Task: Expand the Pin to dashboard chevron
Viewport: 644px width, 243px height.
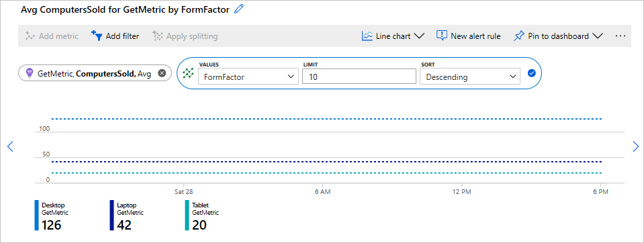Action: [x=598, y=36]
